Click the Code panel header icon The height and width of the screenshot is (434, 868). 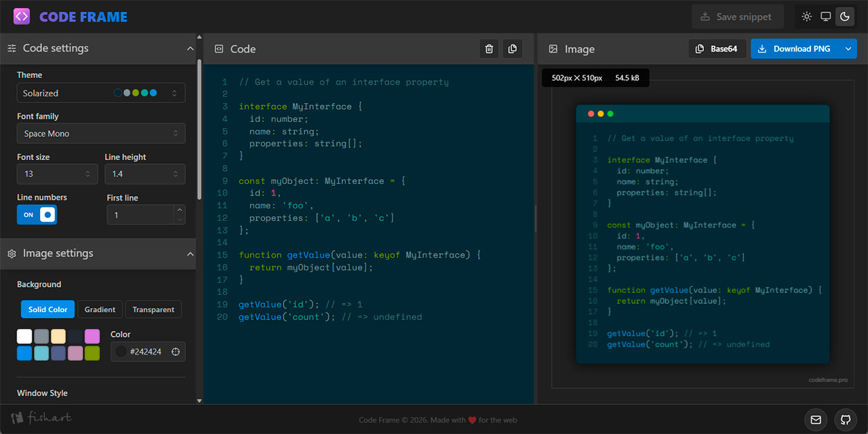pos(219,49)
